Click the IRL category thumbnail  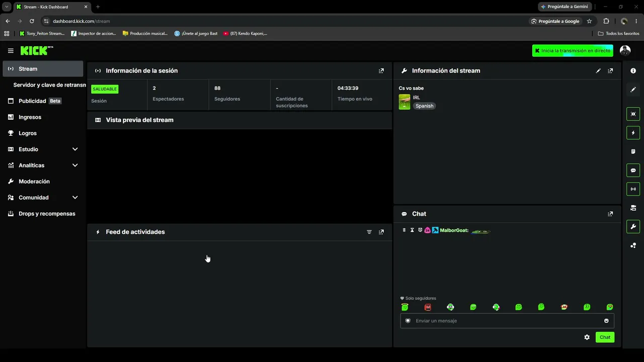coord(405,102)
